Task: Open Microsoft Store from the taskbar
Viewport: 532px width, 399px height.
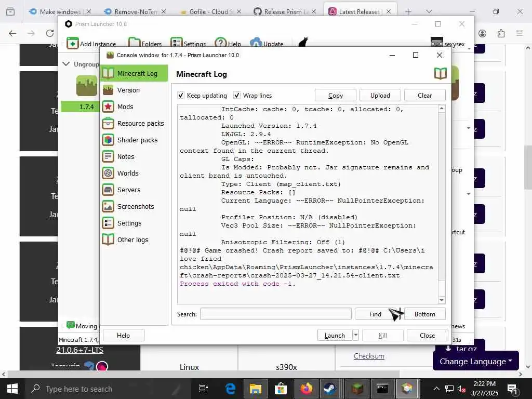Action: [281, 389]
